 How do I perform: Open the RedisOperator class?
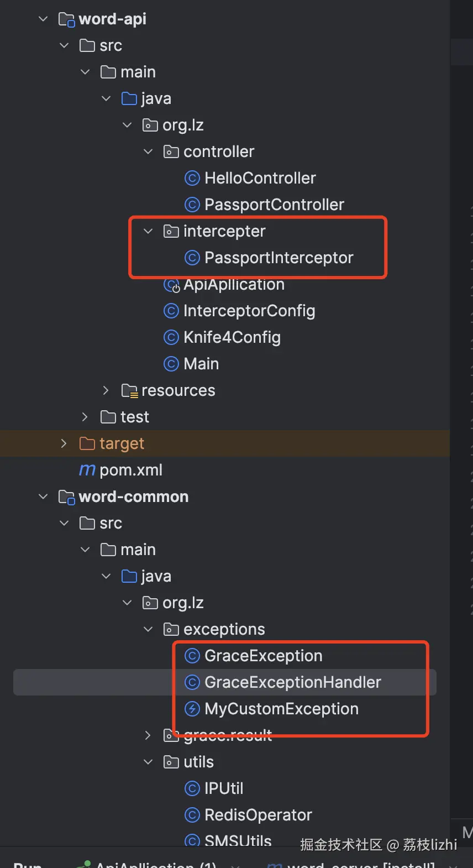[x=258, y=815]
